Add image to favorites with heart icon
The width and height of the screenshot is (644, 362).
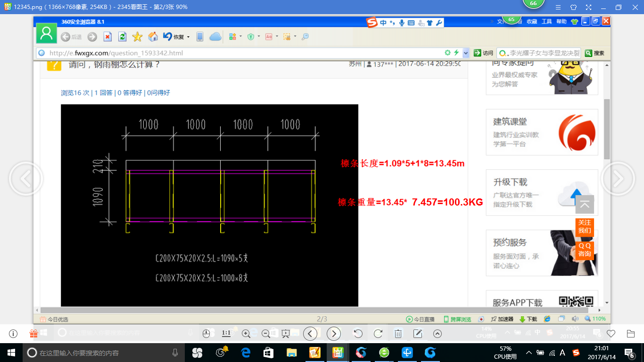point(611,334)
